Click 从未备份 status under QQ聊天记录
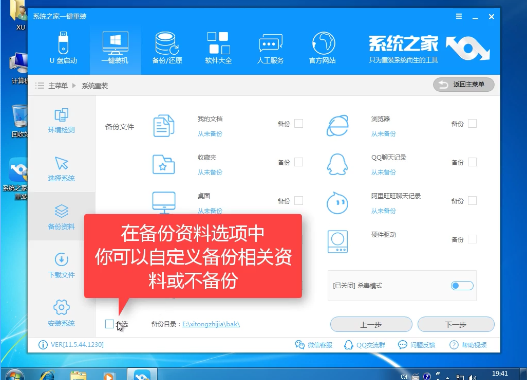 [x=383, y=172]
